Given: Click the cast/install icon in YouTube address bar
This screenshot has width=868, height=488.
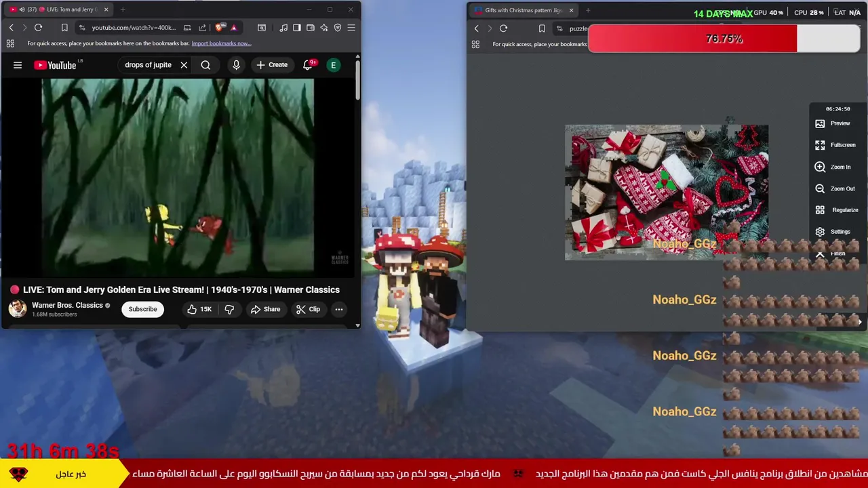Looking at the screenshot, I should (x=187, y=28).
